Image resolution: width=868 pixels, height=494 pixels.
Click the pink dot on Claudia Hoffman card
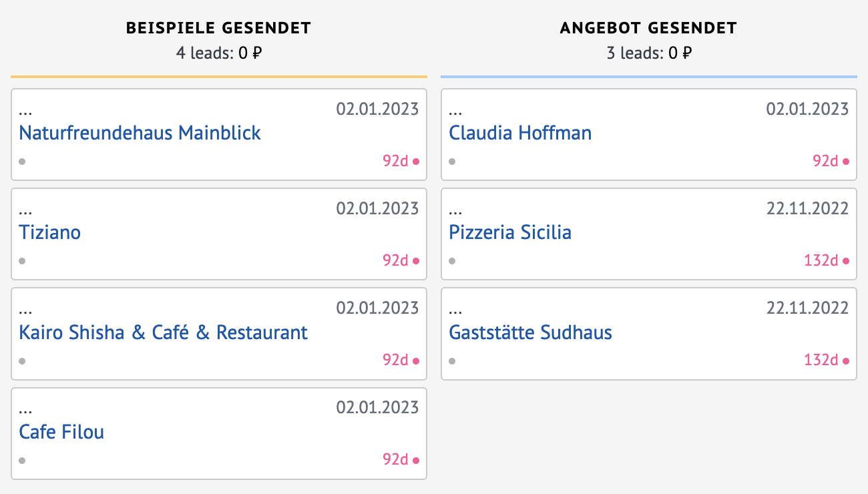coord(846,162)
